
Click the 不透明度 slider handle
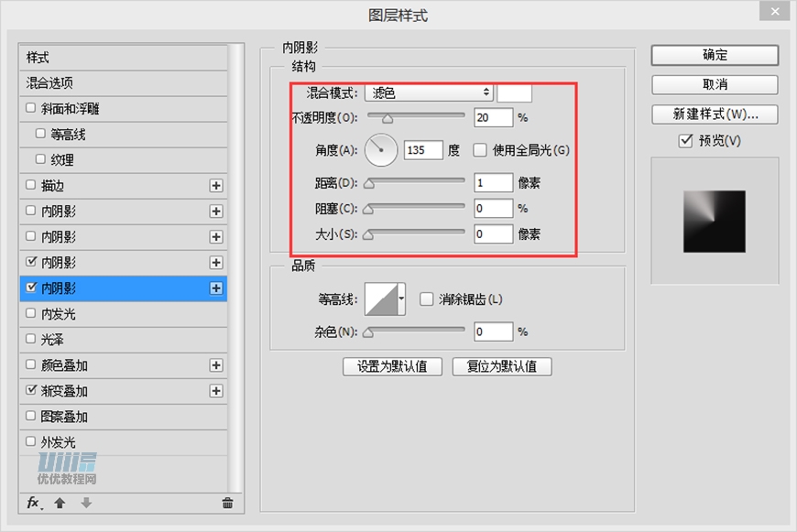(x=388, y=119)
